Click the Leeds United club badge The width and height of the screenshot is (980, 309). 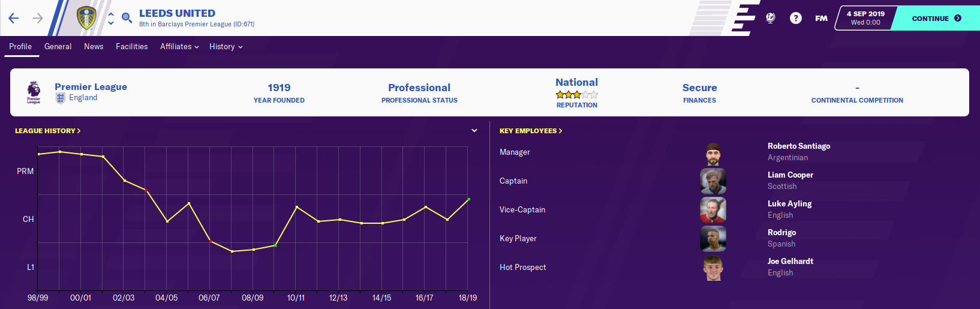tap(87, 18)
